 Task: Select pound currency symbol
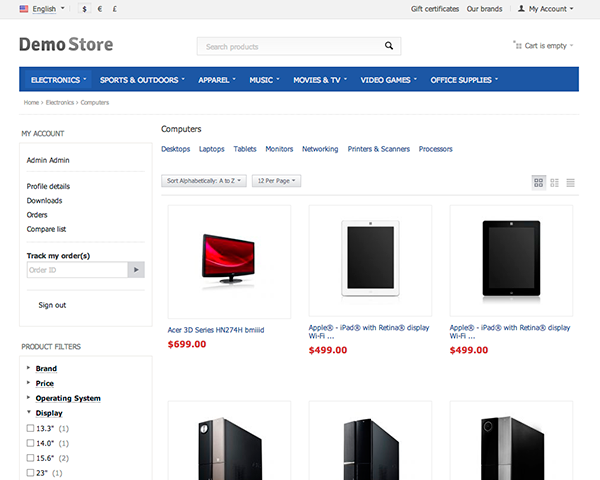coord(114,9)
